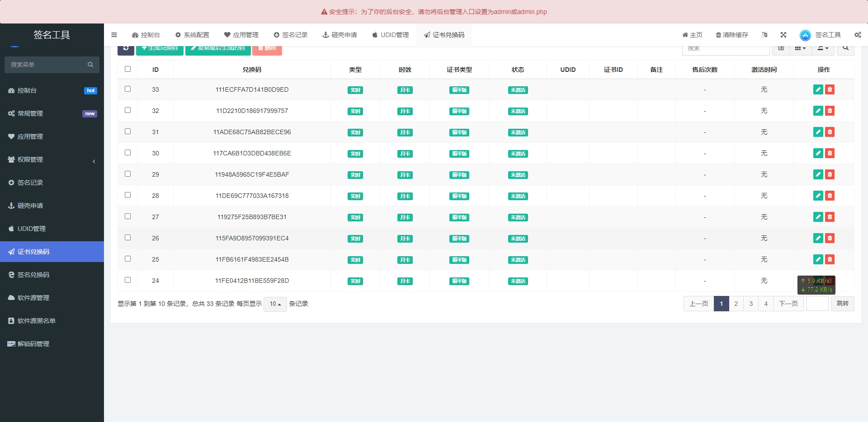Click the fullscreen toggle icon in header
This screenshot has height=422, width=868.
(783, 35)
